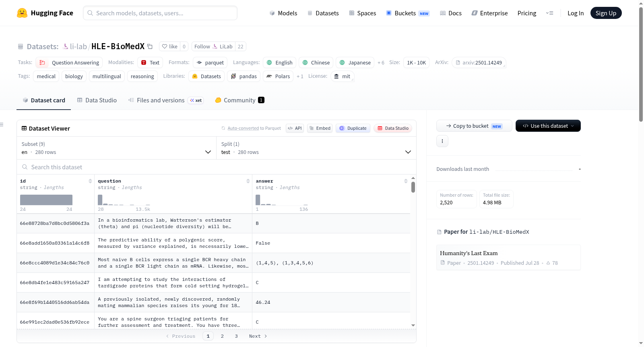Viewport: 644px width, 347px height.
Task: Click the parquet format icon
Action: [199, 62]
